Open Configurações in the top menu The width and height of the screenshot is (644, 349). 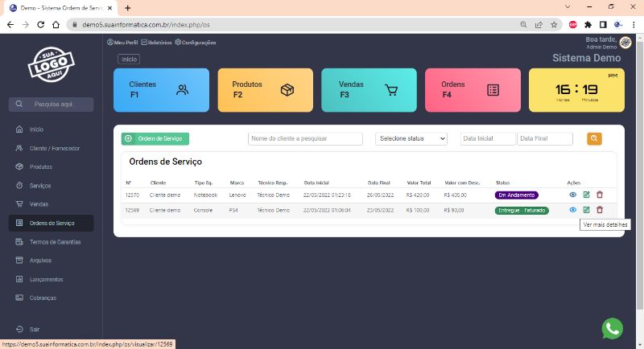coord(196,42)
